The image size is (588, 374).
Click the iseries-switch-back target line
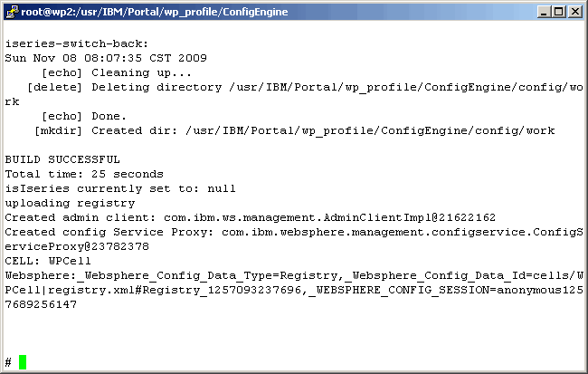click(x=77, y=43)
